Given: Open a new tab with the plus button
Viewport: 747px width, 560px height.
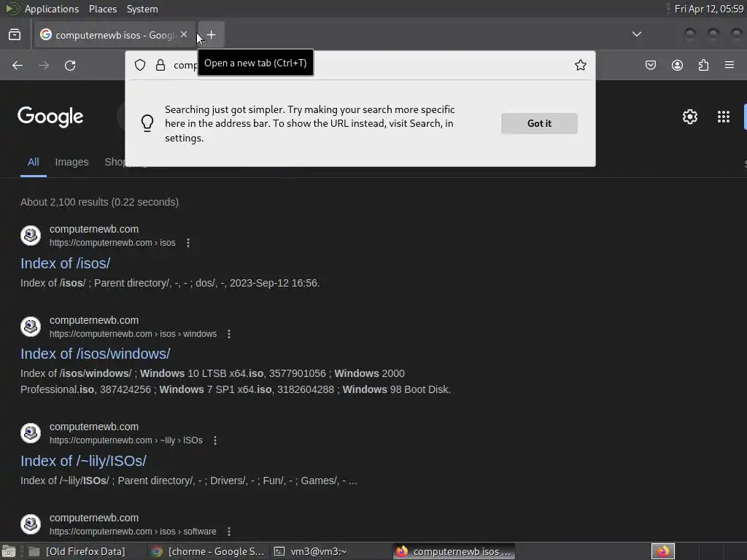Looking at the screenshot, I should tap(211, 35).
